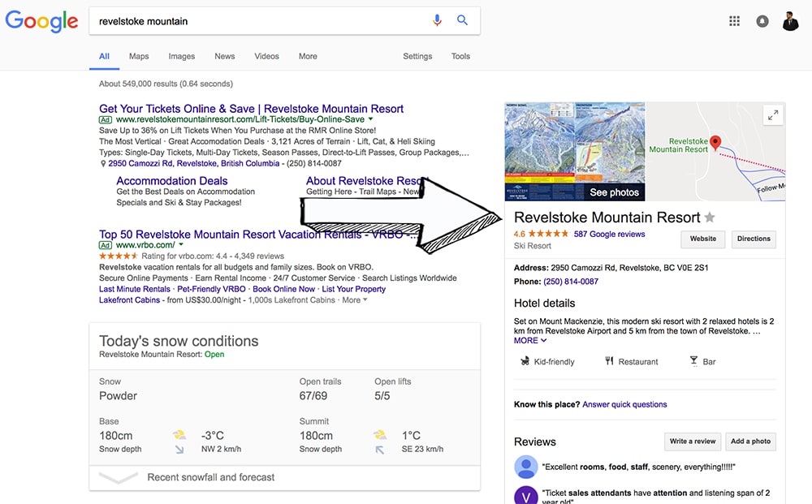Open the Google account profile picture
The height and width of the screenshot is (504, 812).
790,21
